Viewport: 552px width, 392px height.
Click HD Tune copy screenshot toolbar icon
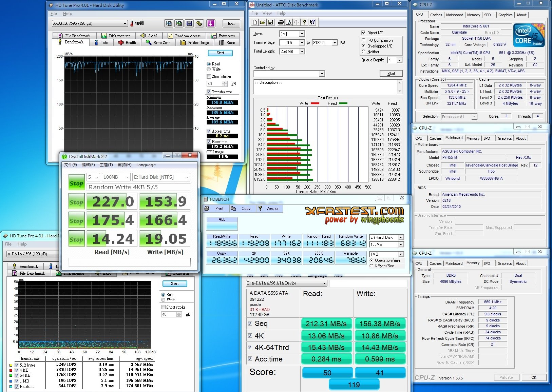179,23
